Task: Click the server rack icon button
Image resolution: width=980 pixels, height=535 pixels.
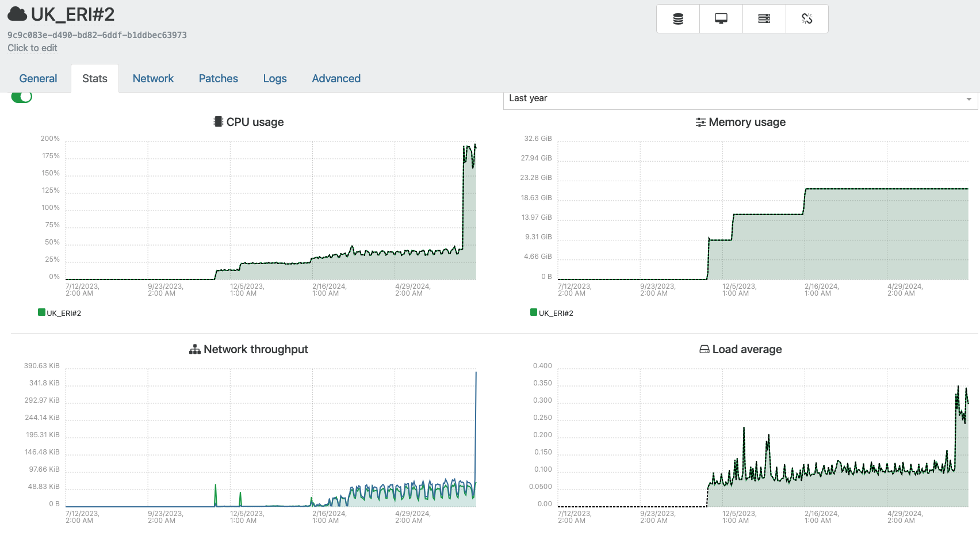Action: (x=764, y=19)
